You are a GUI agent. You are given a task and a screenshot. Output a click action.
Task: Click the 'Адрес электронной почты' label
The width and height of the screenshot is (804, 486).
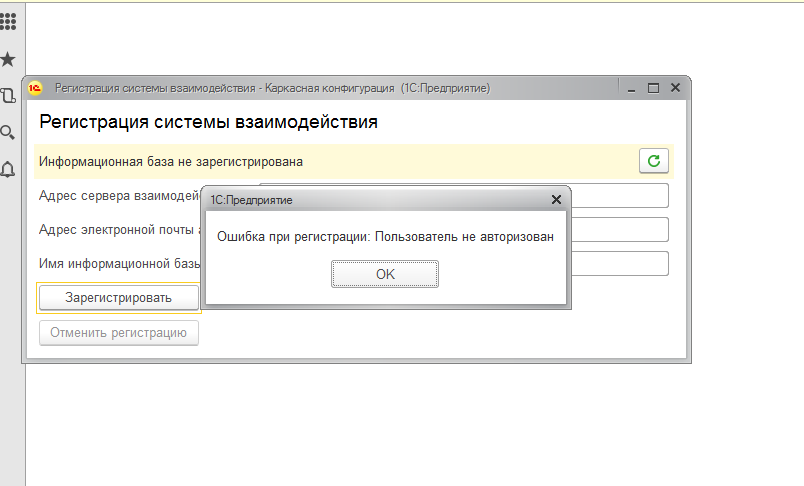(x=119, y=230)
